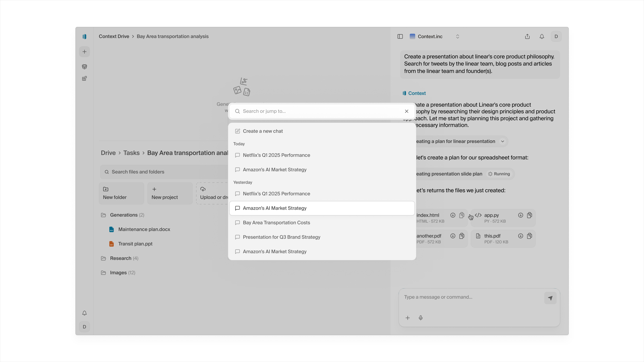Open Presentation for Q3 Brand Strategy chat
The height and width of the screenshot is (362, 644).
click(281, 237)
